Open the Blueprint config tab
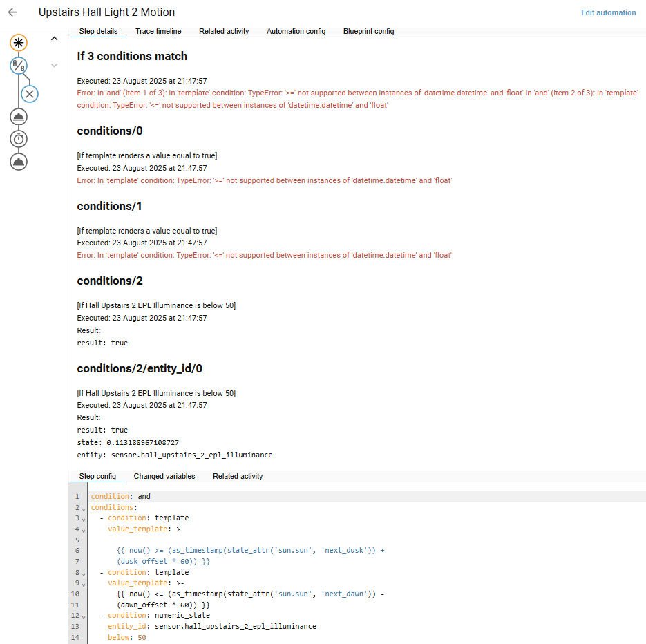 tap(368, 31)
